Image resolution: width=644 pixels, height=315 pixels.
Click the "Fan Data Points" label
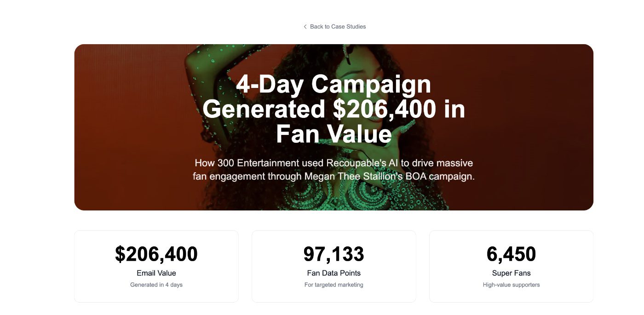tap(334, 273)
